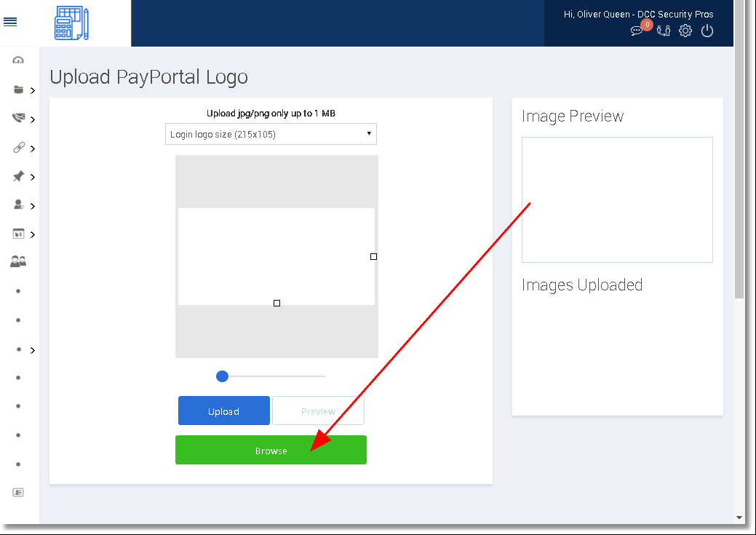The image size is (756, 535).
Task: Expand the folder menu chevron
Action: pyautogui.click(x=32, y=91)
